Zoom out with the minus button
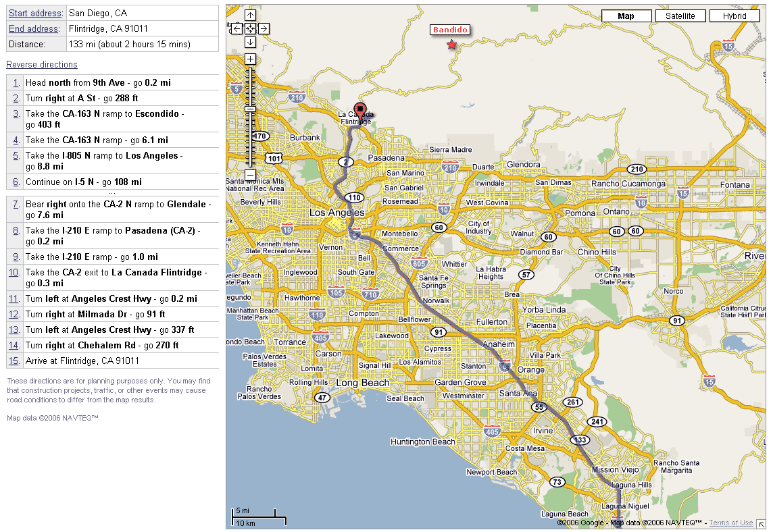Screen dimensions: 771x532 [x=250, y=176]
